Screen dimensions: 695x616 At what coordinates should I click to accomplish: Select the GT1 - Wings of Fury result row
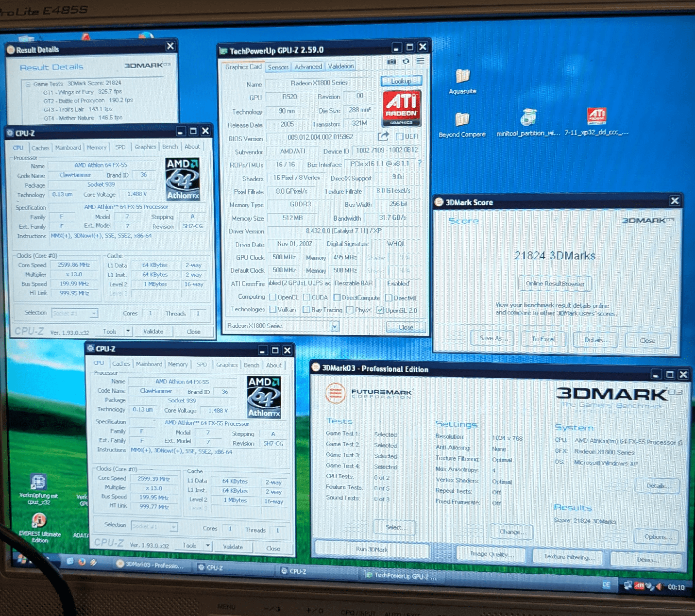83,92
